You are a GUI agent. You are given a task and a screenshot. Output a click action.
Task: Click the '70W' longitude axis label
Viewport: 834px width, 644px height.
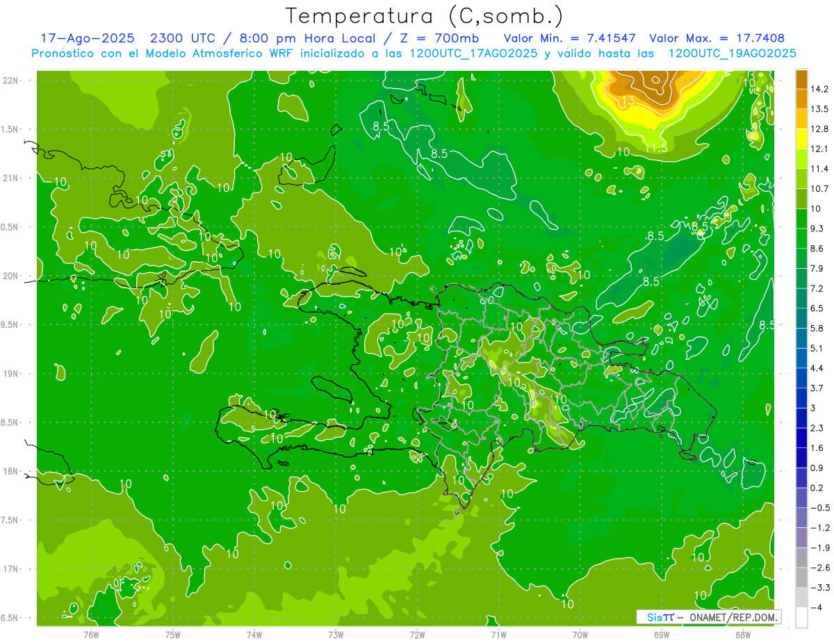(580, 635)
